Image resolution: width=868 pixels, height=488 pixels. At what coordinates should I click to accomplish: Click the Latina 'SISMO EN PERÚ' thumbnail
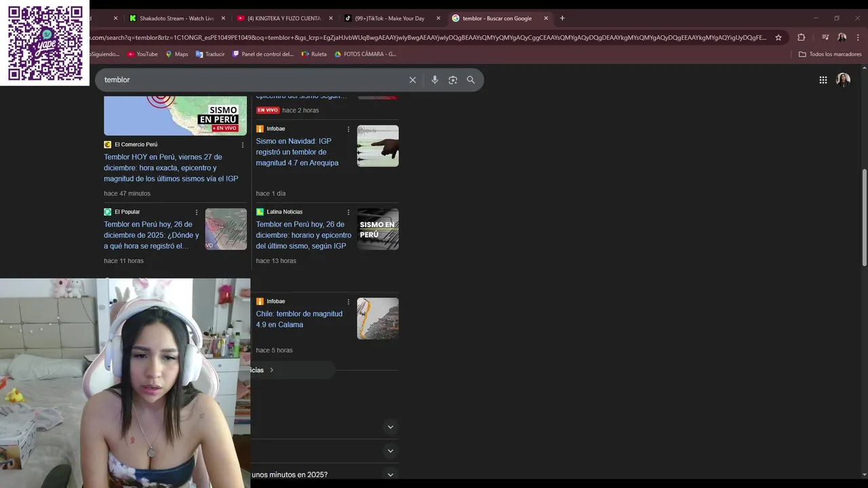(378, 229)
